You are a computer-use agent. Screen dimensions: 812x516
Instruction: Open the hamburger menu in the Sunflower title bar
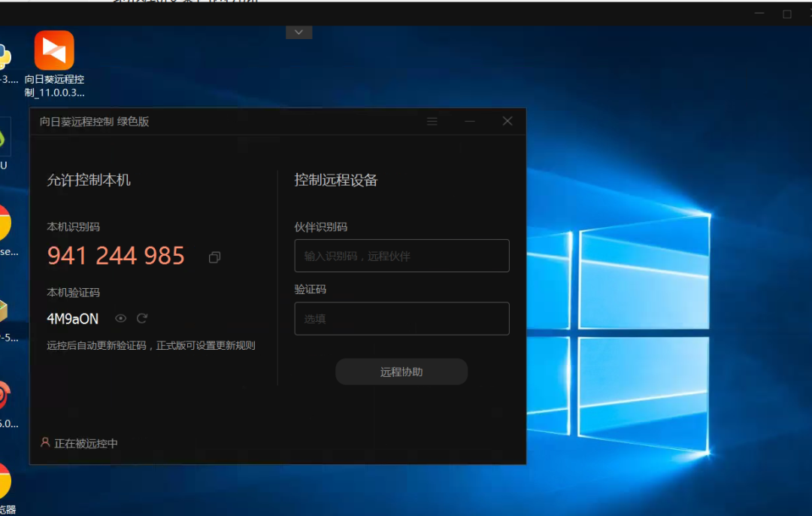coord(432,121)
